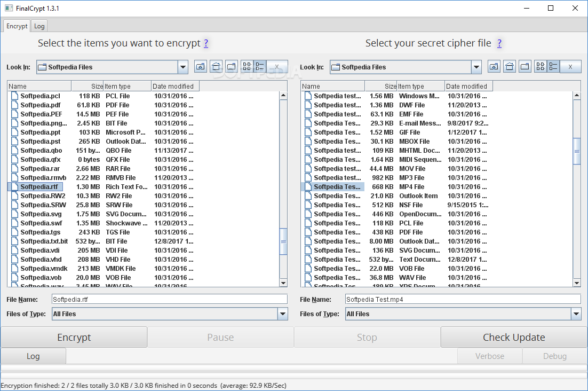This screenshot has width=588, height=391.
Task: Click the X button in left panel toolbar
Action: (x=277, y=67)
